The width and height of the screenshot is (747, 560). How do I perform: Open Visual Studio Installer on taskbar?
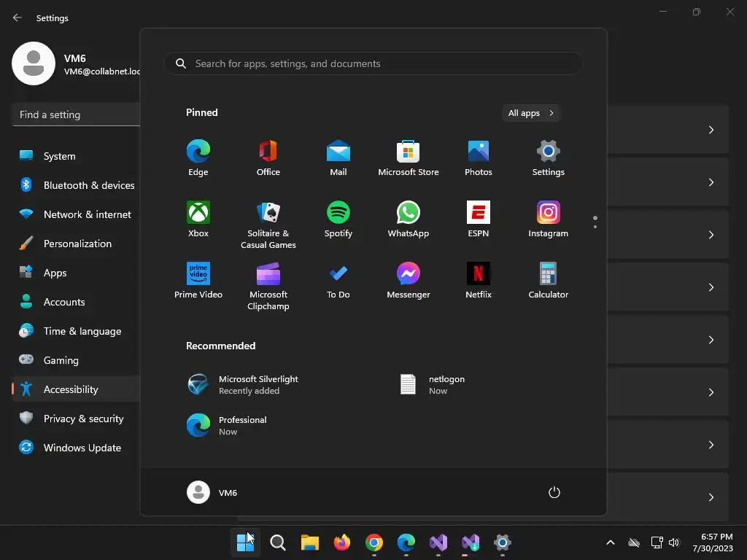point(471,542)
